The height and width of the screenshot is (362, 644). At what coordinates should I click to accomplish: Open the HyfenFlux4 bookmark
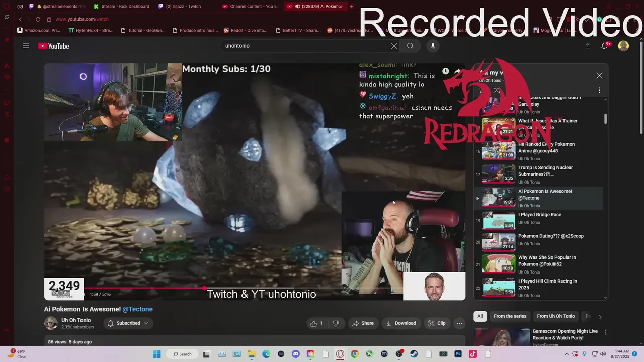coord(91,30)
